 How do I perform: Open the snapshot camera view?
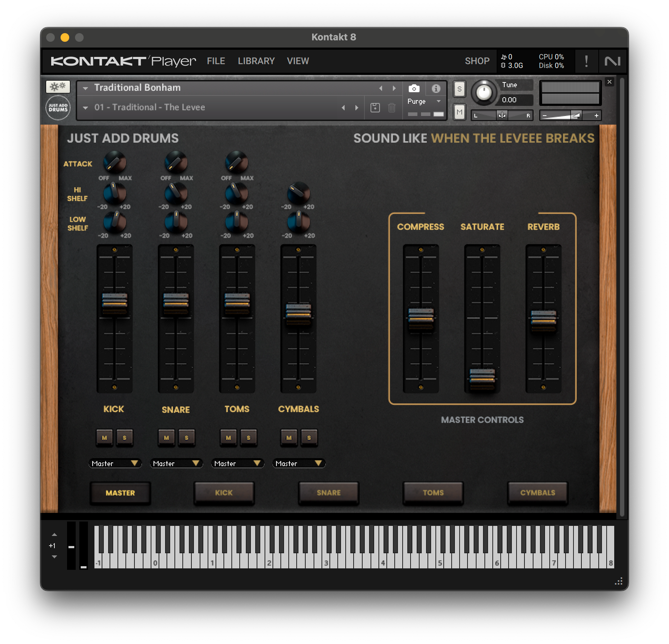[x=414, y=88]
